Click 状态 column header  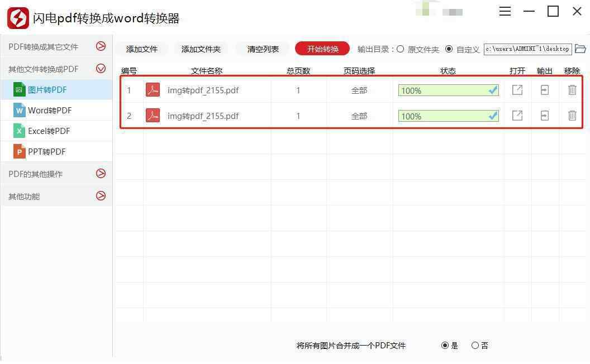pyautogui.click(x=448, y=71)
